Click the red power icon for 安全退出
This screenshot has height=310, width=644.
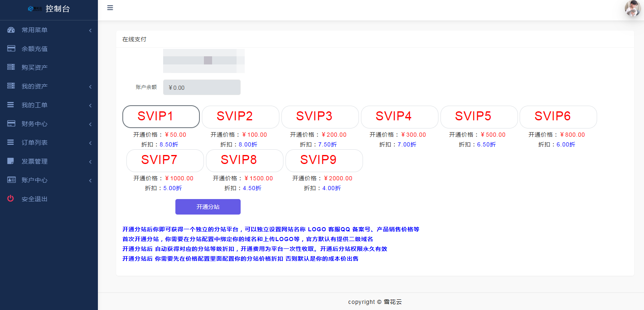pyautogui.click(x=11, y=199)
